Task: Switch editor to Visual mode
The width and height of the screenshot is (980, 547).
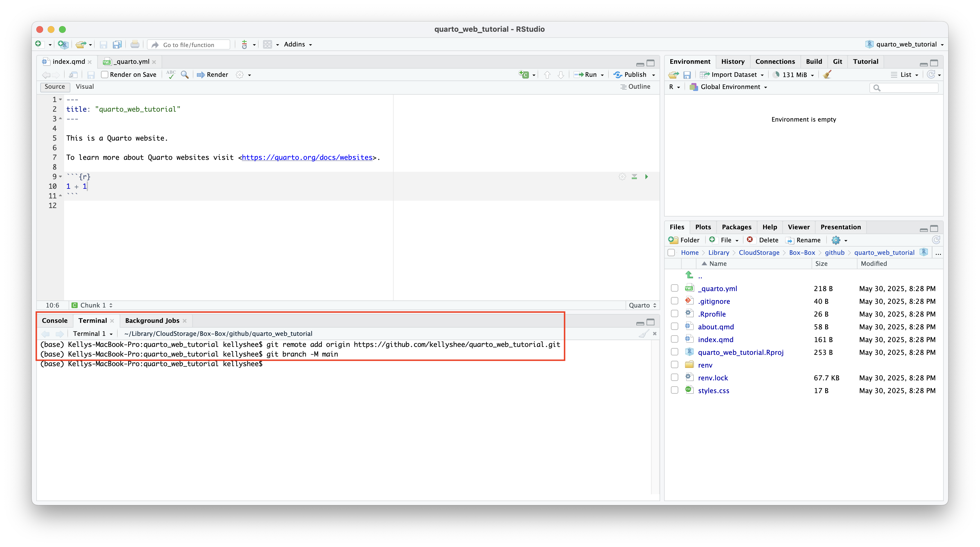Action: click(x=85, y=87)
